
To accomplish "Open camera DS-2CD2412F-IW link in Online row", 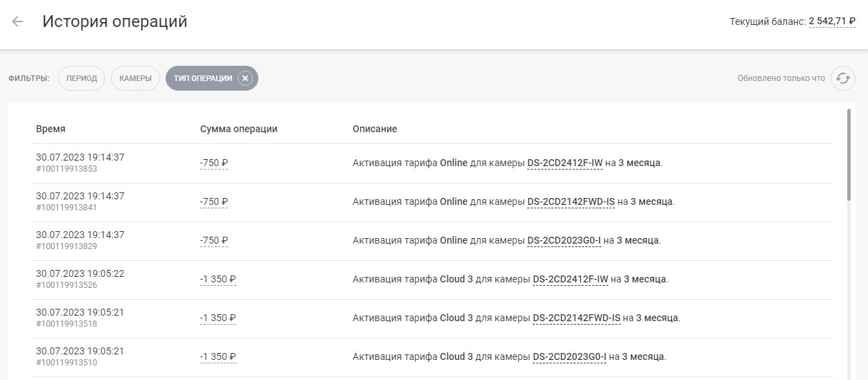I will pyautogui.click(x=565, y=163).
